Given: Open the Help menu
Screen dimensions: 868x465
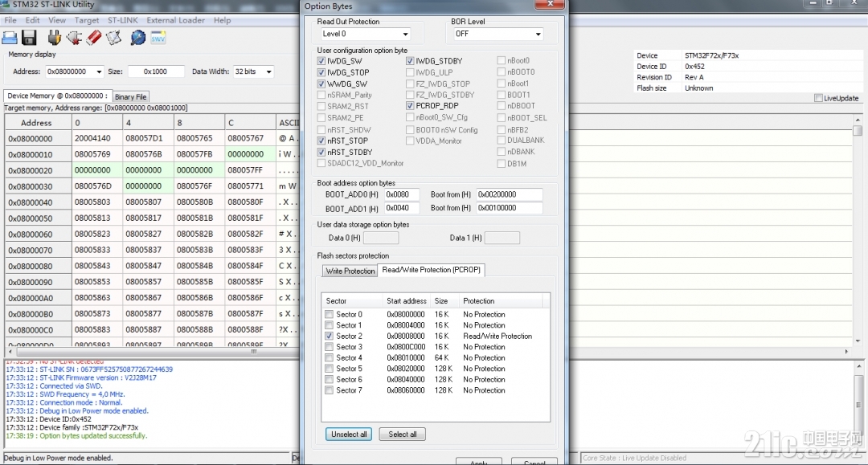Looking at the screenshot, I should [x=222, y=20].
